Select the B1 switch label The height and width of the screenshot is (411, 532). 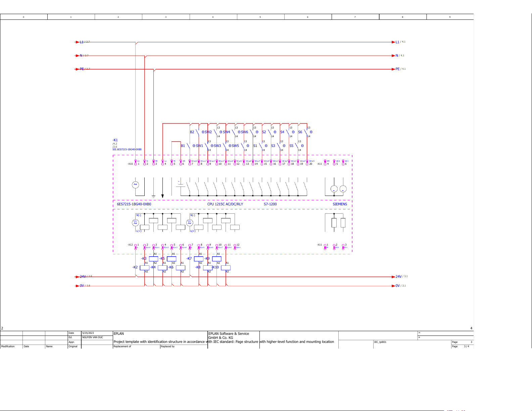point(183,146)
